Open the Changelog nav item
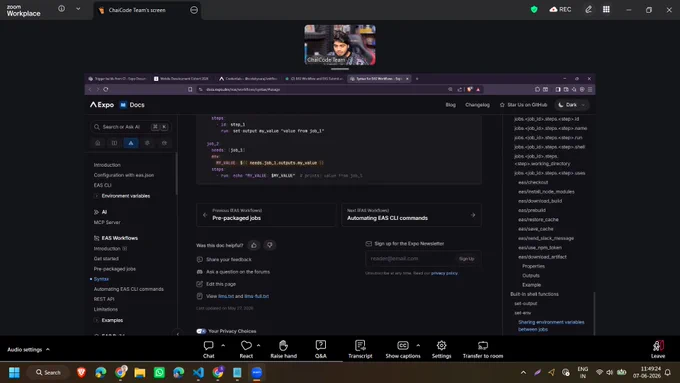 [x=477, y=105]
